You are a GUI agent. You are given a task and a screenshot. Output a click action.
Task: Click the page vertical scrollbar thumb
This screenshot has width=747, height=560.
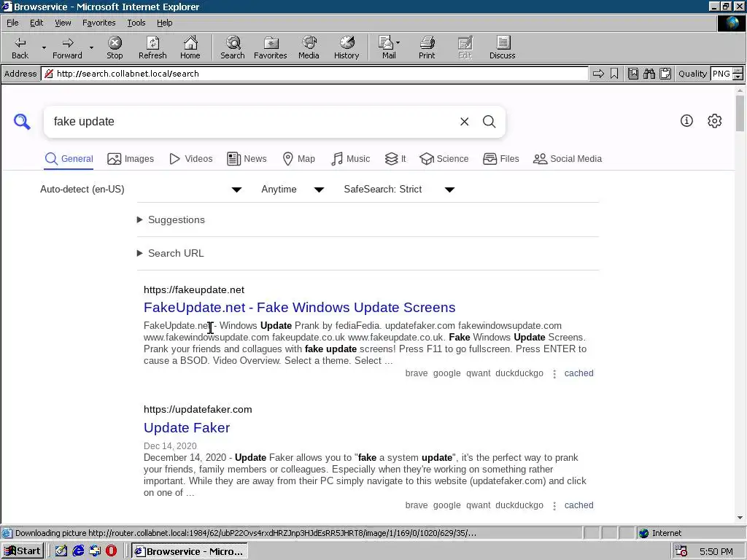click(740, 113)
